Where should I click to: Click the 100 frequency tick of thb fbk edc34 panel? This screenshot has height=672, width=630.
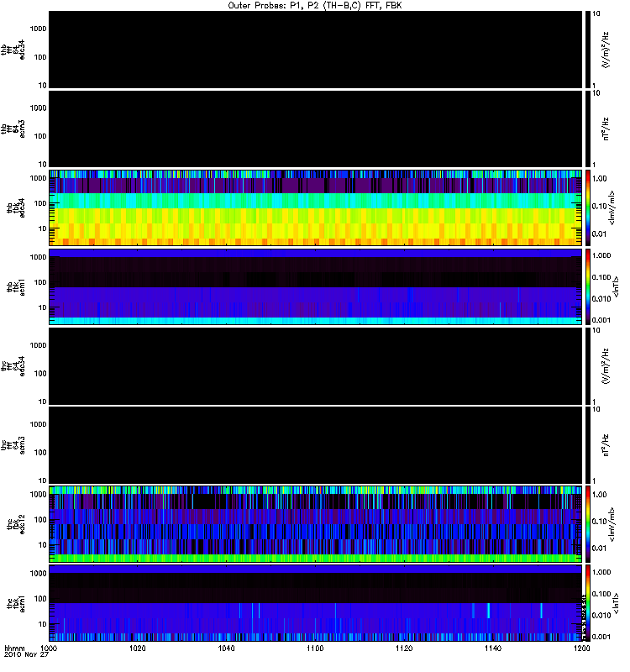tap(40, 203)
